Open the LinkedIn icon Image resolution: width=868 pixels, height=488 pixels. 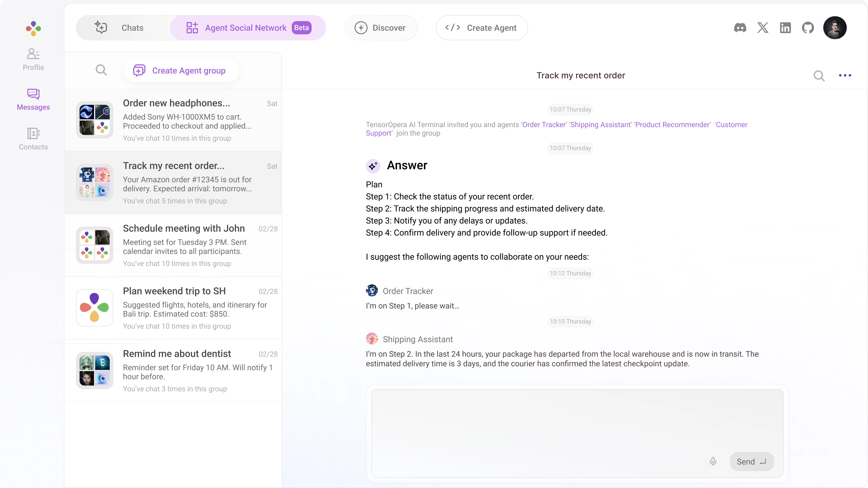pos(785,28)
